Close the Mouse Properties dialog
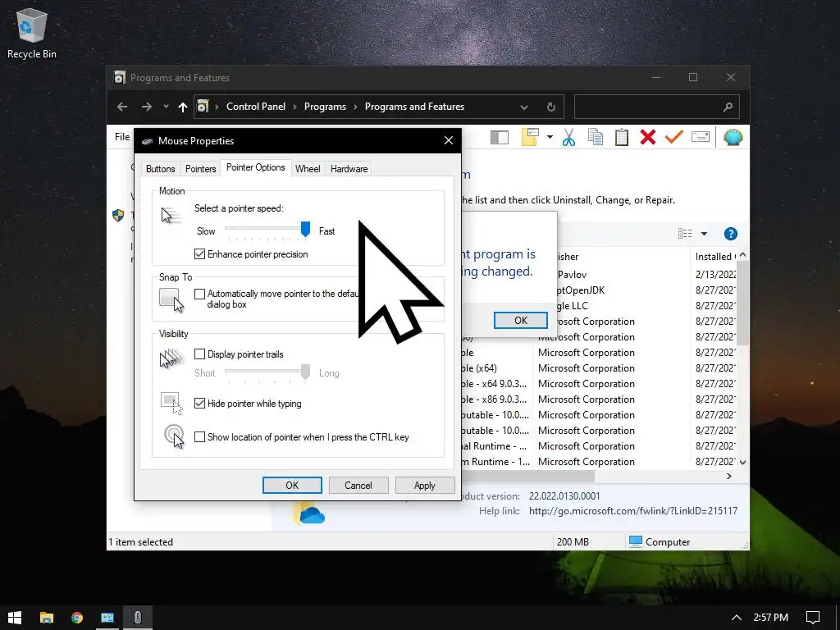The height and width of the screenshot is (630, 840). [x=449, y=140]
